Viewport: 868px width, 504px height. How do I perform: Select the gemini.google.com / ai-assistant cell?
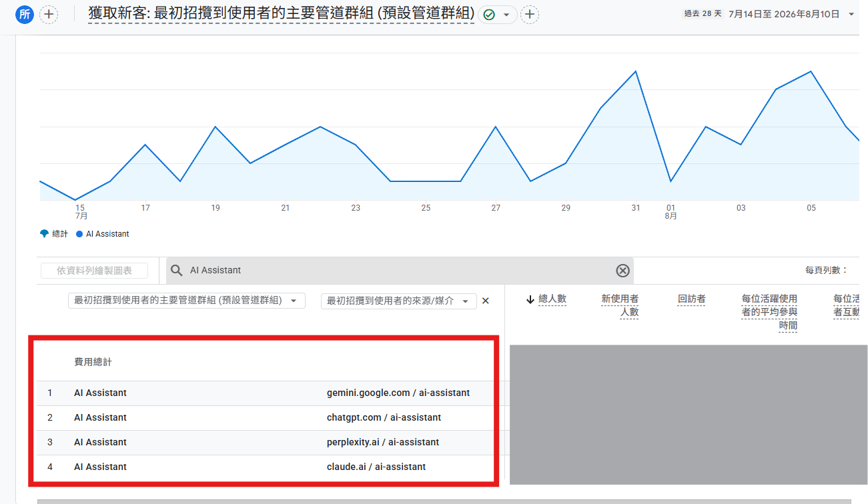click(x=398, y=393)
